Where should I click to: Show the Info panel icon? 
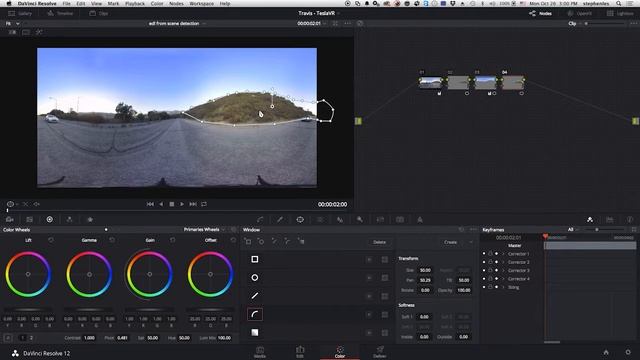tap(630, 220)
